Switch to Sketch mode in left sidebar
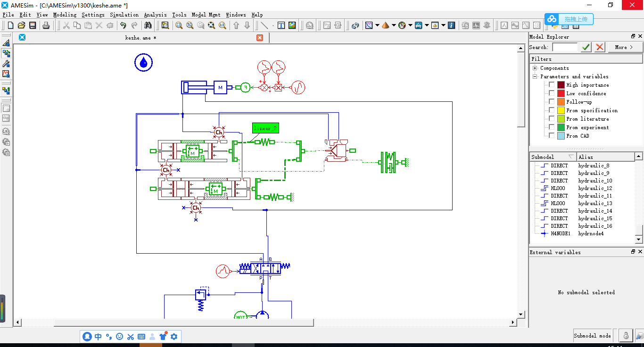644x347 pixels. coord(6,43)
